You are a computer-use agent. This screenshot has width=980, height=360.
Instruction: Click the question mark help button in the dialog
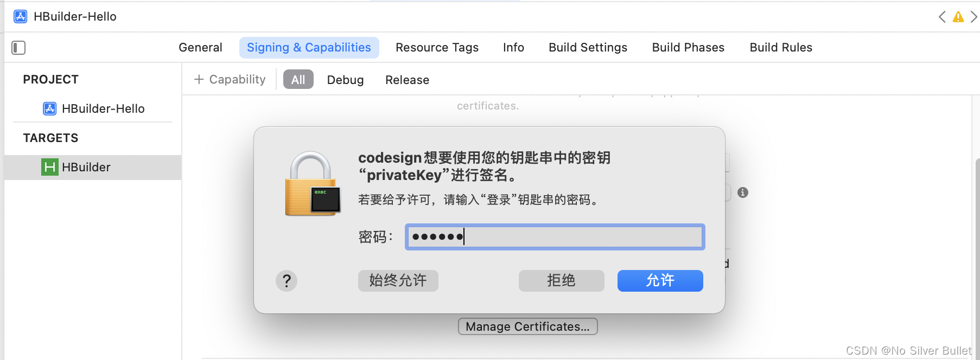(x=287, y=281)
